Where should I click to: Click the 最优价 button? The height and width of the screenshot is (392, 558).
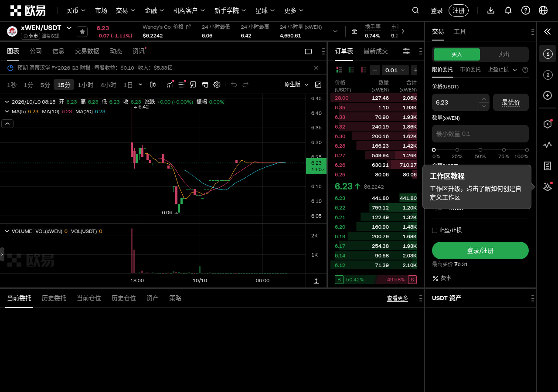[511, 102]
